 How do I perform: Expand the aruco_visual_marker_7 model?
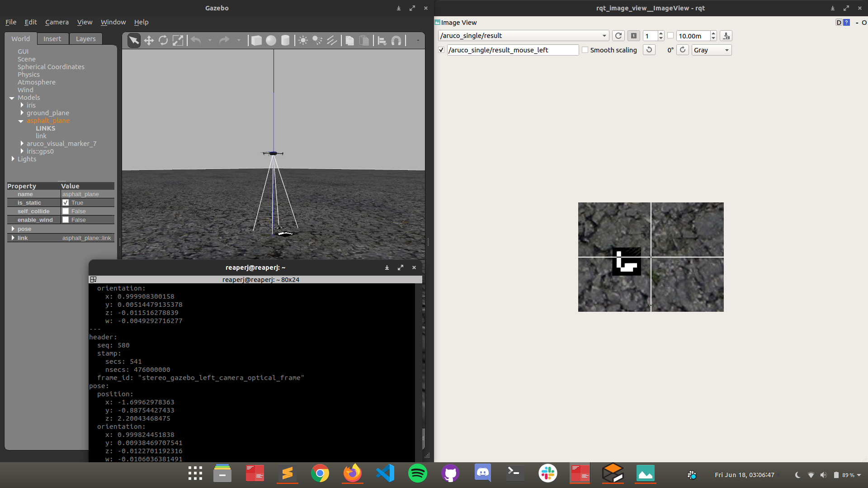coord(22,144)
